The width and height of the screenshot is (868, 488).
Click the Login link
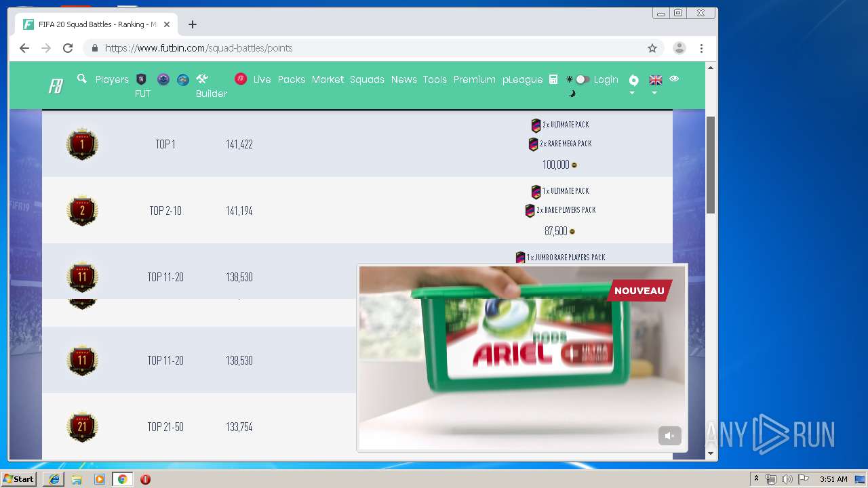pyautogui.click(x=606, y=79)
